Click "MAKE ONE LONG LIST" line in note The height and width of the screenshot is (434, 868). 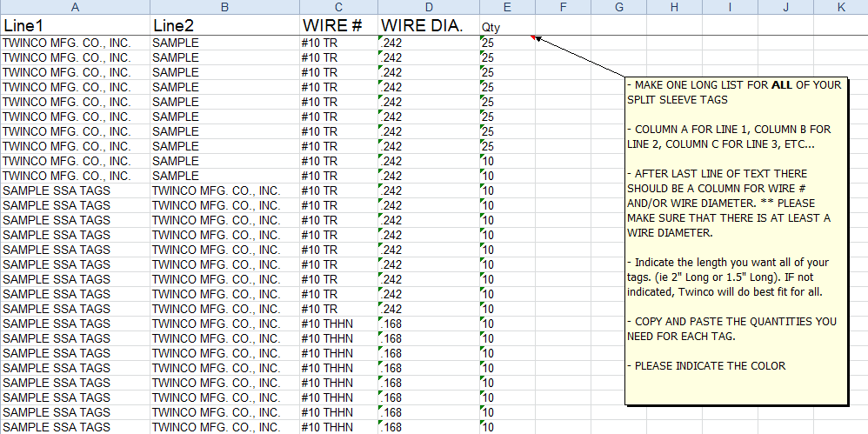[734, 85]
